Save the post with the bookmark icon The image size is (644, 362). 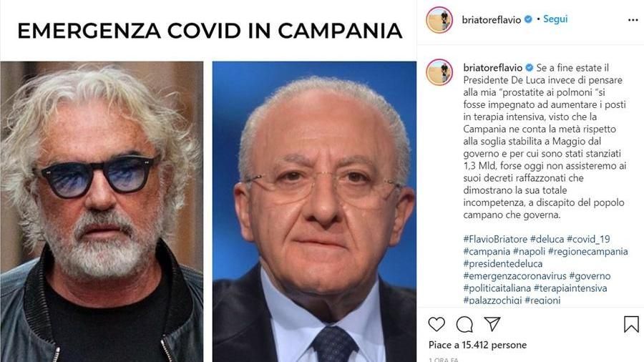pyautogui.click(x=631, y=324)
